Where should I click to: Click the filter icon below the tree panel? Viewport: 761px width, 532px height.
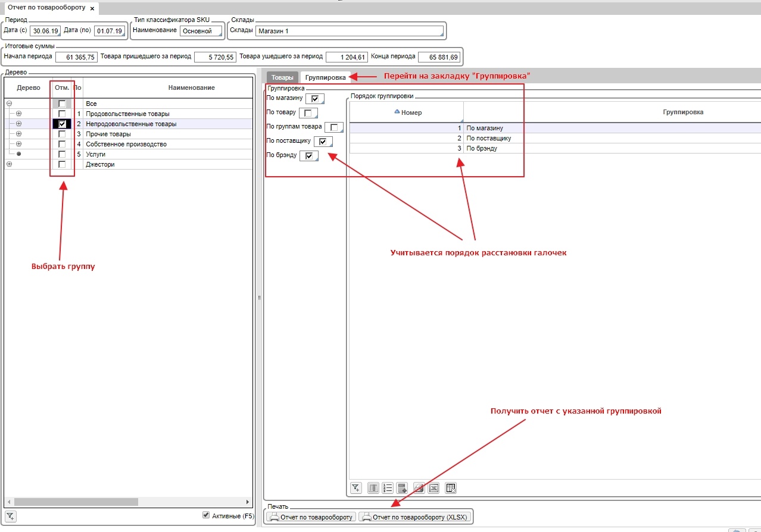(11, 516)
